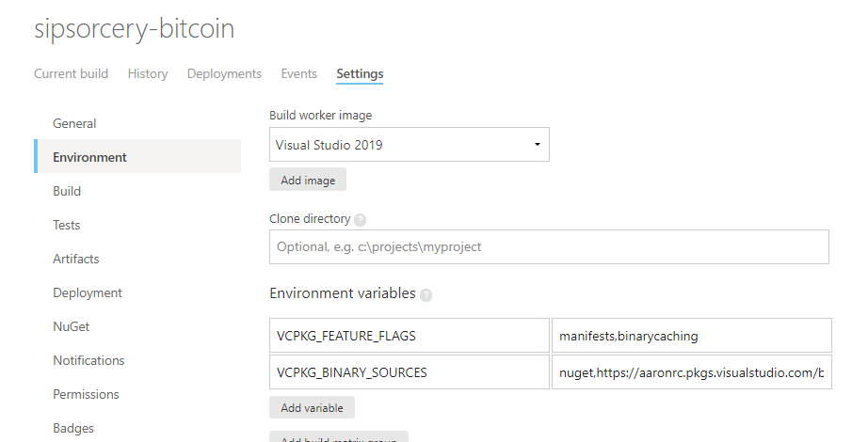Click the Add image button
868x442 pixels.
click(308, 180)
